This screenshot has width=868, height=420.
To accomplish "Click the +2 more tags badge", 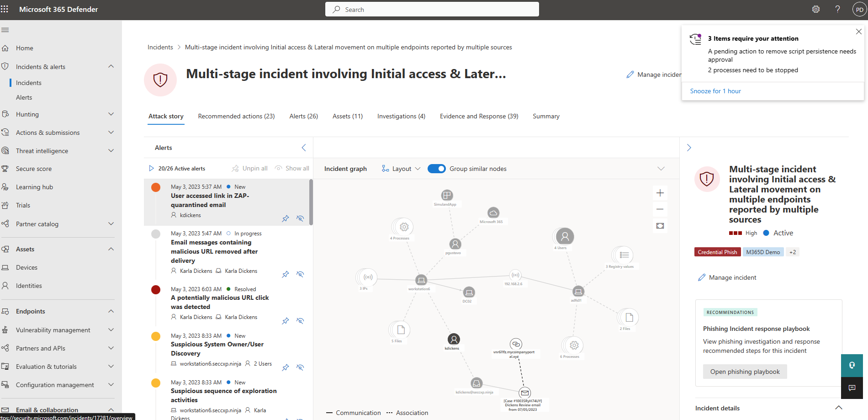I will click(x=793, y=252).
